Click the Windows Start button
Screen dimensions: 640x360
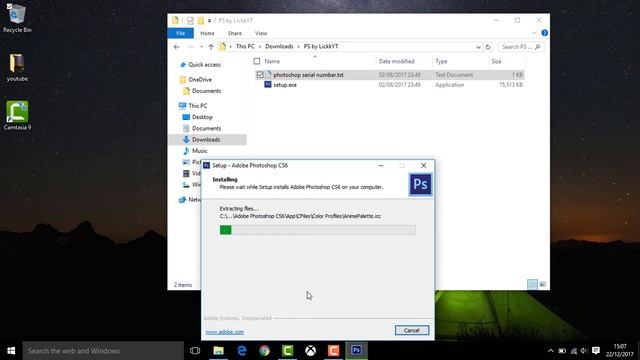coord(11,351)
